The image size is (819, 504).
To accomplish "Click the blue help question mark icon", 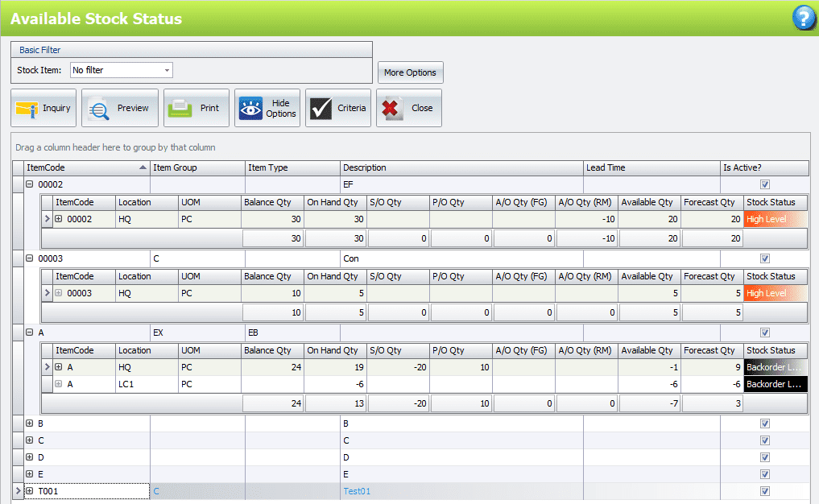I will pos(804,18).
